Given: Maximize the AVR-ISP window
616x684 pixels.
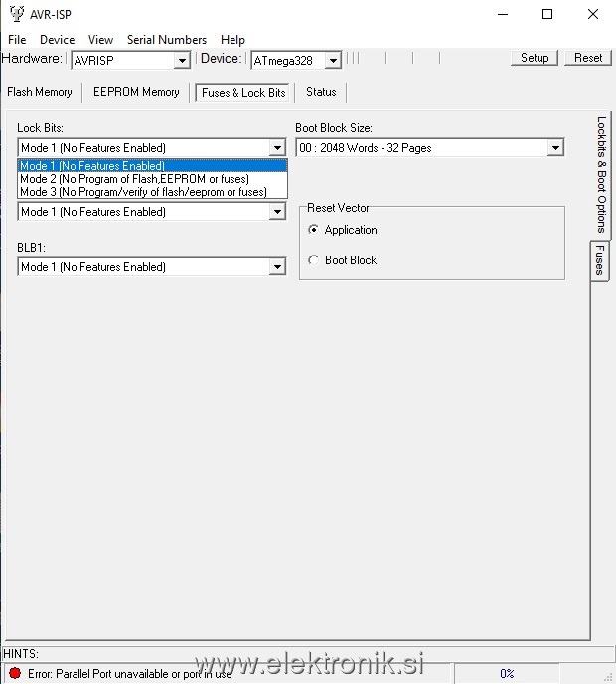Looking at the screenshot, I should tap(547, 14).
